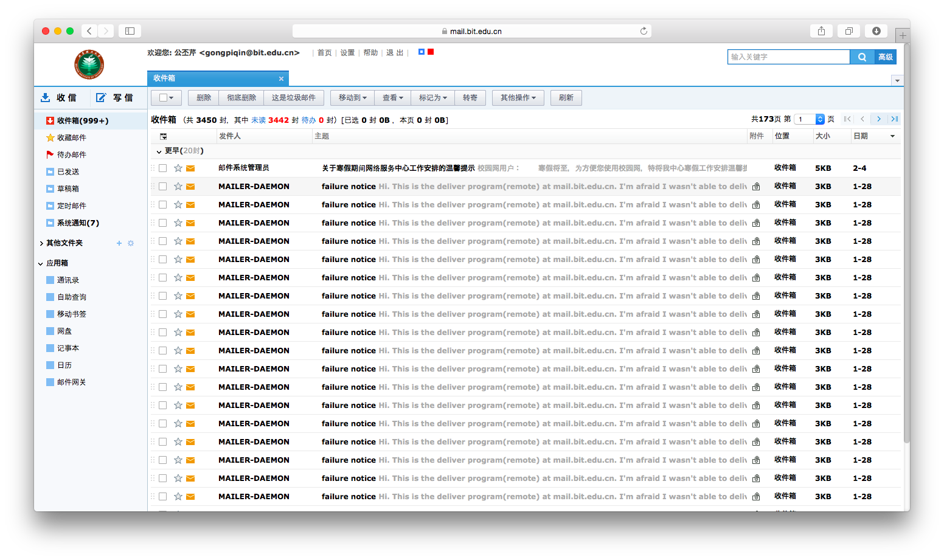Click the 刷新 refresh button
This screenshot has width=944, height=560.
(566, 98)
